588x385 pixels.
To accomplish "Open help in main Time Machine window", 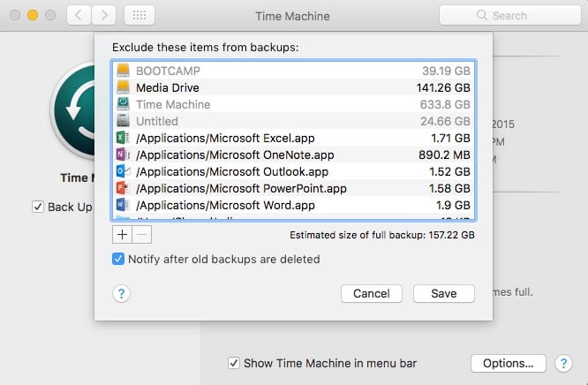I will (563, 363).
